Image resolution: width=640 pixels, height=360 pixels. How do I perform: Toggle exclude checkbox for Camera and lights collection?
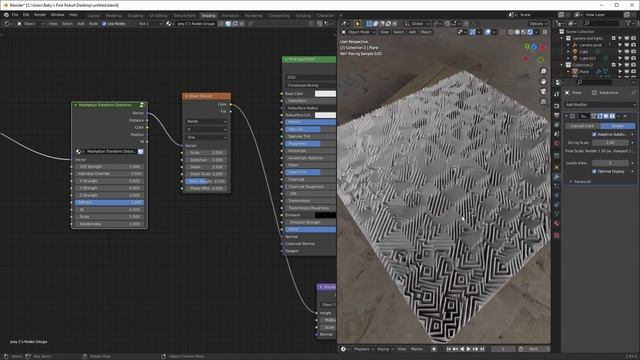tap(613, 38)
